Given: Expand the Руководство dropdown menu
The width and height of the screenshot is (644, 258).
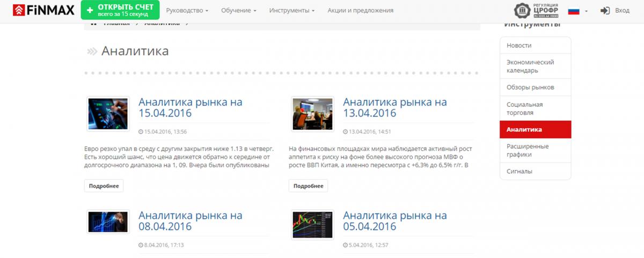Looking at the screenshot, I should coord(187,11).
